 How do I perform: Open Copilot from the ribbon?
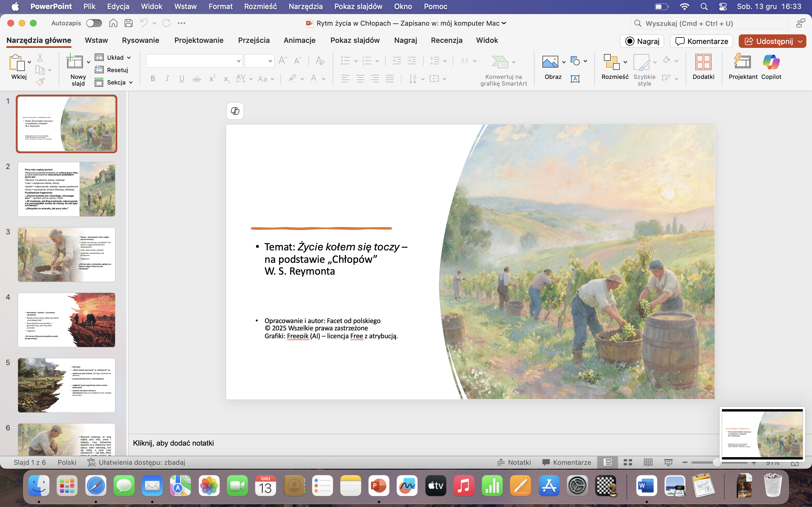tap(771, 62)
